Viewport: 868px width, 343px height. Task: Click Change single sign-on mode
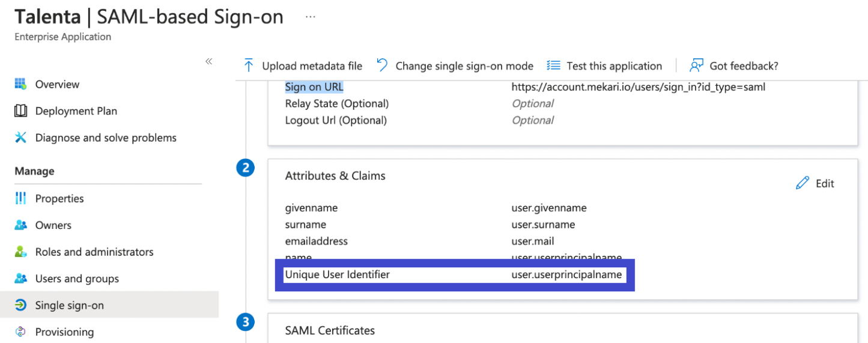[x=464, y=66]
